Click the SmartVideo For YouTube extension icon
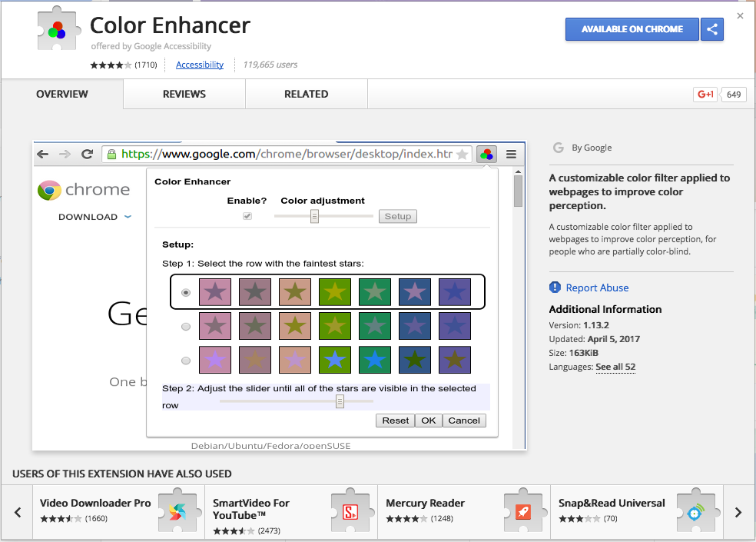Viewport: 756px width, 542px height. pyautogui.click(x=352, y=512)
